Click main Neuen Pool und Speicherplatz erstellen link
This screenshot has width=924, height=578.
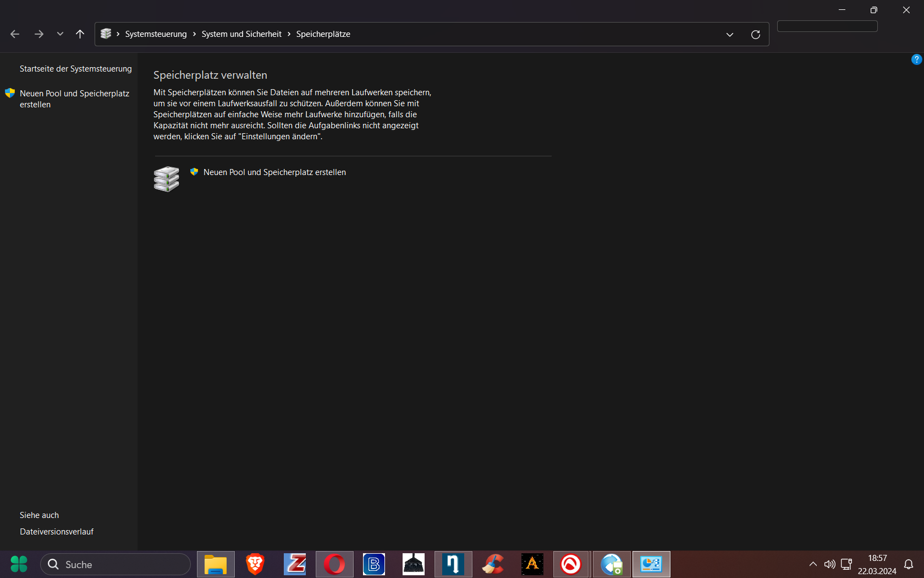(274, 172)
